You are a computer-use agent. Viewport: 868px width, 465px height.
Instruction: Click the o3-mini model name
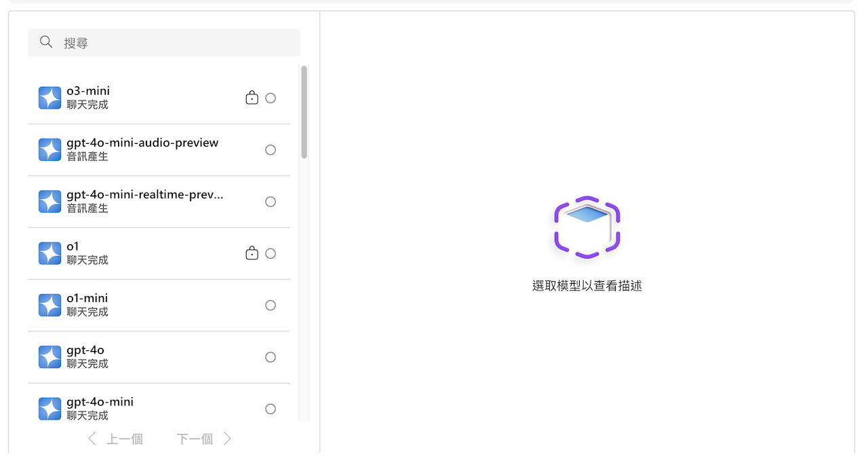click(x=88, y=91)
